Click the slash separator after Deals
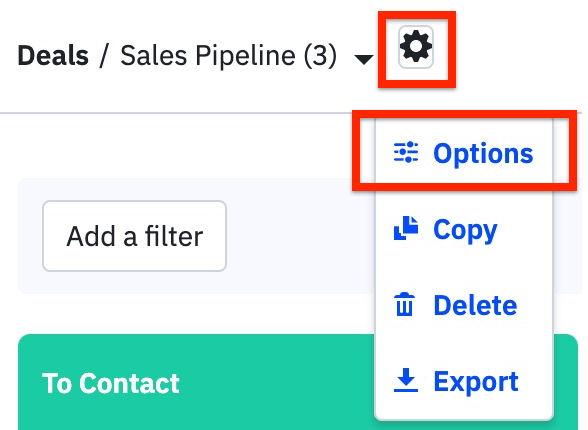Screen dimensions: 588x430 point(104,56)
